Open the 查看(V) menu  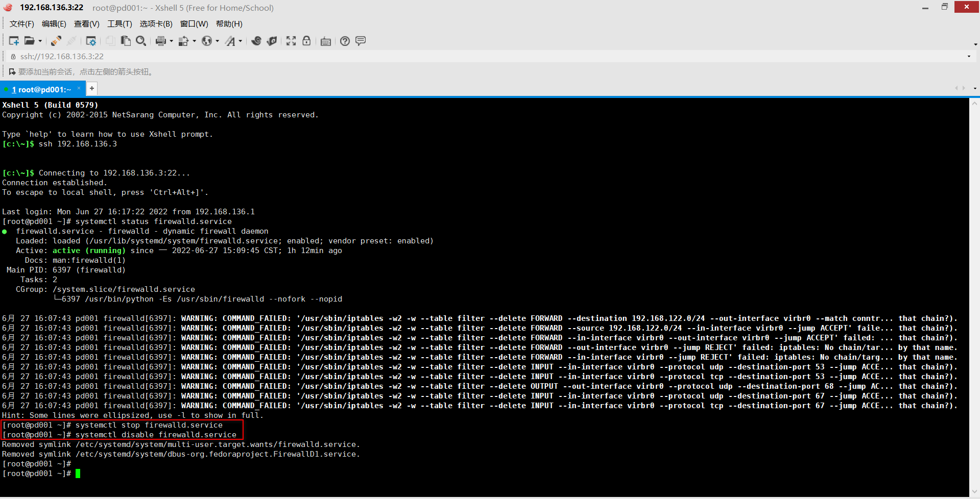pos(87,24)
